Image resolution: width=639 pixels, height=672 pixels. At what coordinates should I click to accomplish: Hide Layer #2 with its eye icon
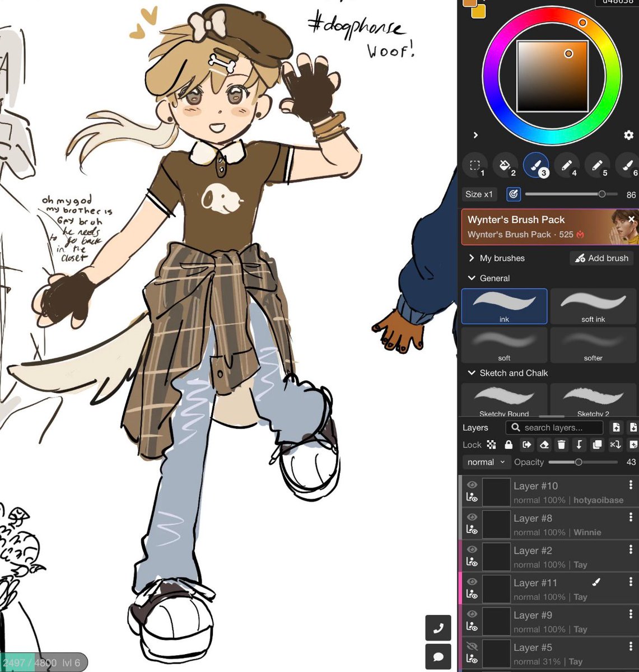coord(472,549)
